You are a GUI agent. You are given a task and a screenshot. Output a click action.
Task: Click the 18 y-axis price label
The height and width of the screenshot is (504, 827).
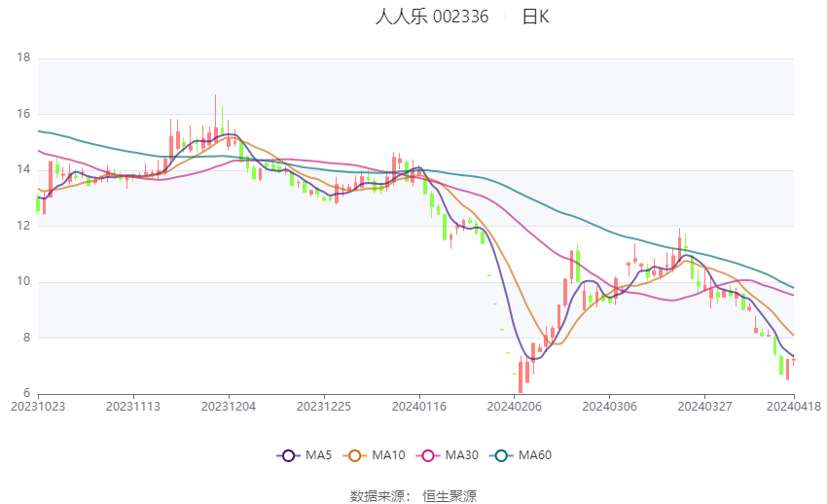coord(23,57)
